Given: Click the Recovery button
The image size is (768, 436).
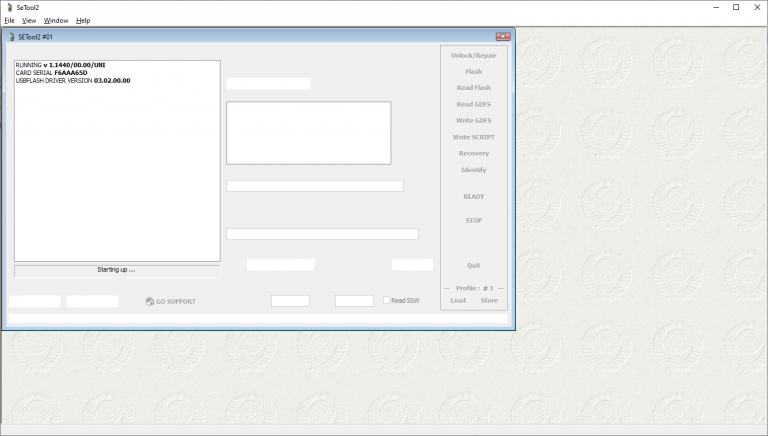Looking at the screenshot, I should (x=474, y=153).
